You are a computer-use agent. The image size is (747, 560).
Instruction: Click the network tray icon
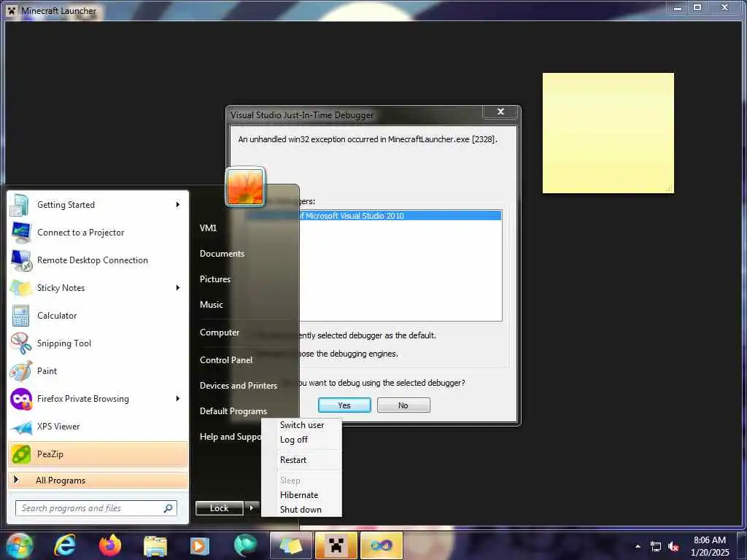point(656,547)
